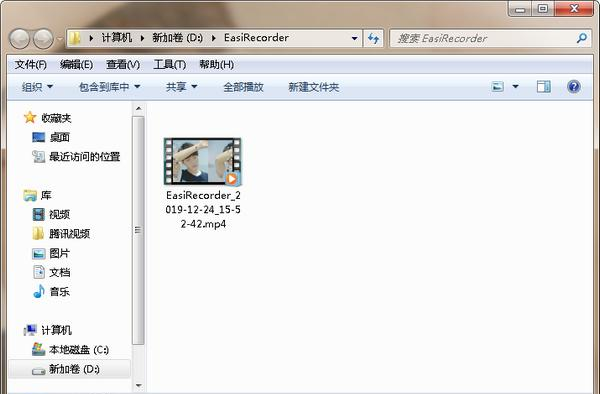Screen dimensions: 600x394
Task: Click the 文档 document icon
Action: coord(39,272)
